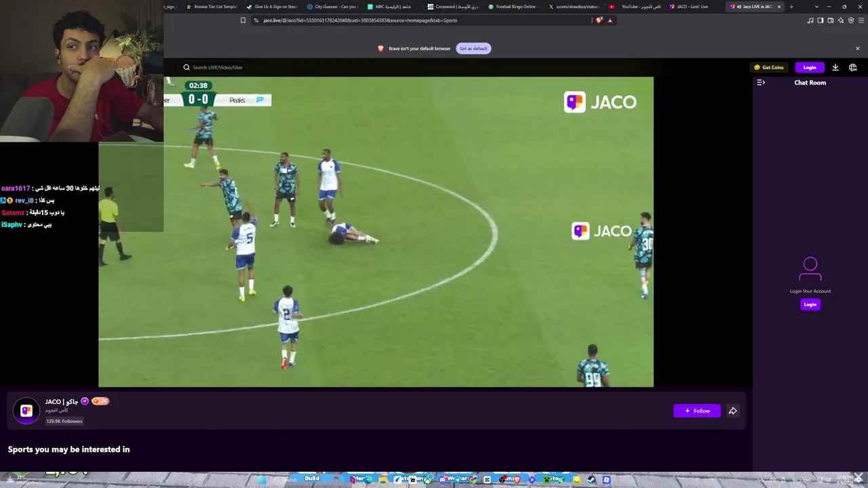Switch to the Crossword tab

click(453, 7)
